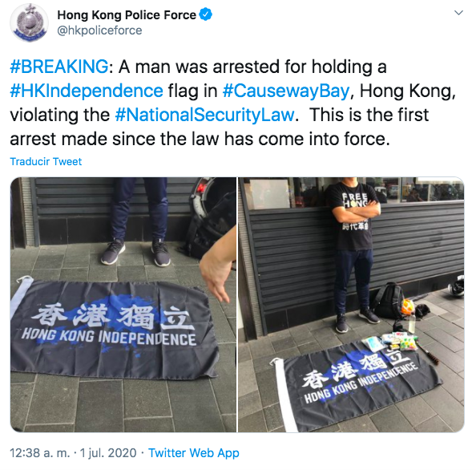
Task: Expand the tweet options chevron menu
Action: [x=458, y=13]
